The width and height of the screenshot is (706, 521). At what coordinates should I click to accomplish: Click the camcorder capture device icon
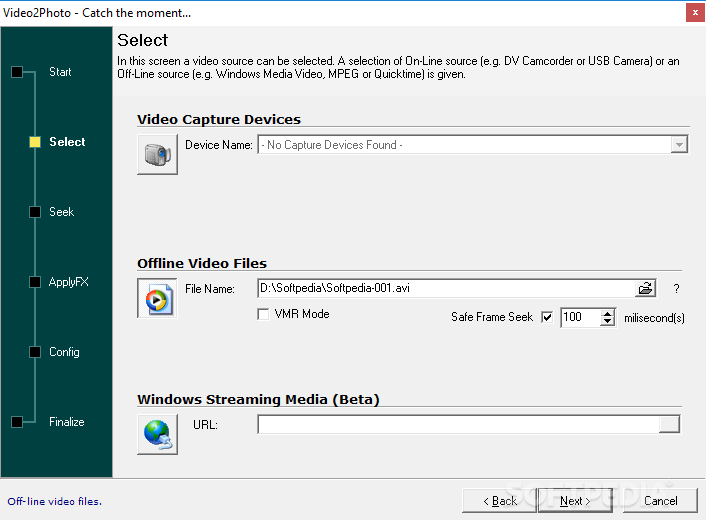click(157, 154)
